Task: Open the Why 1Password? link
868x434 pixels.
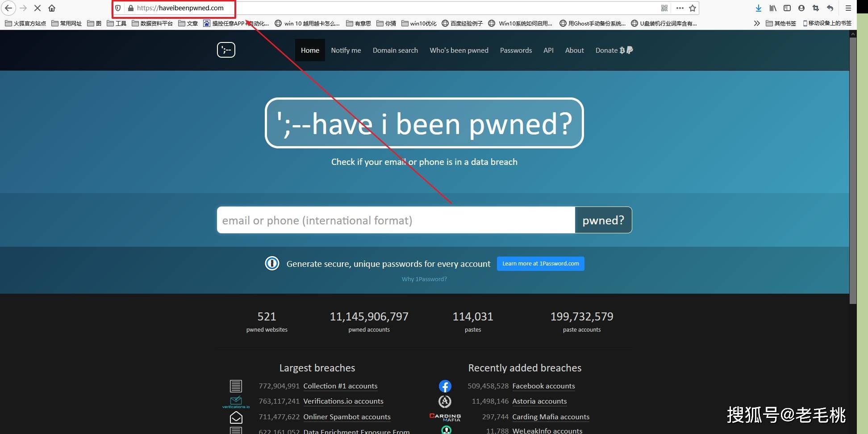Action: tap(424, 279)
